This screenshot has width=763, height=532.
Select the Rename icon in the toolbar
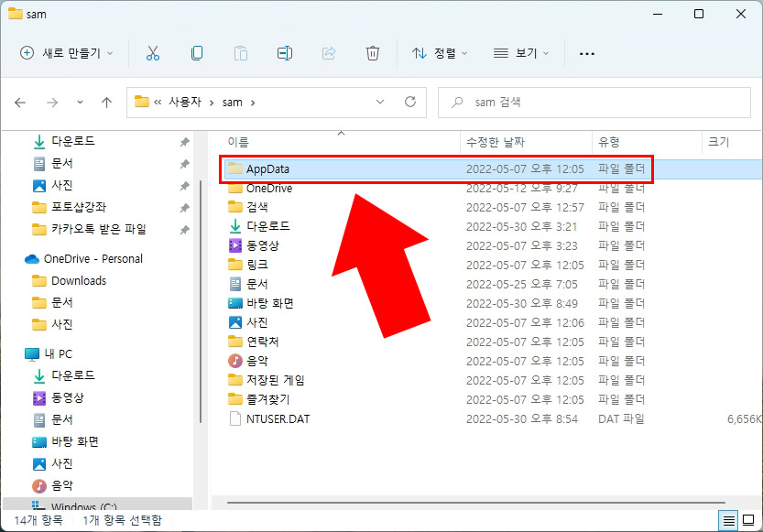point(285,53)
